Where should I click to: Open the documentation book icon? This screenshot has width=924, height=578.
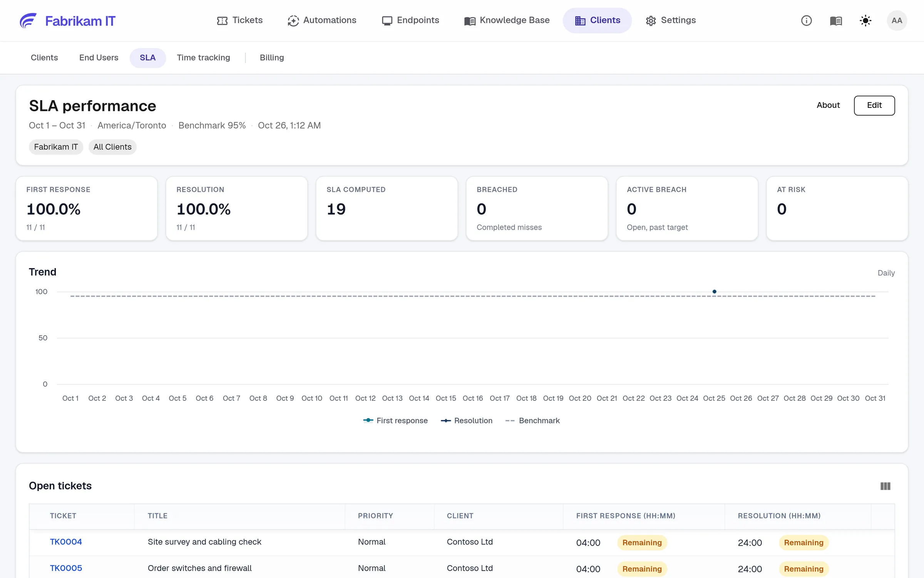point(836,20)
